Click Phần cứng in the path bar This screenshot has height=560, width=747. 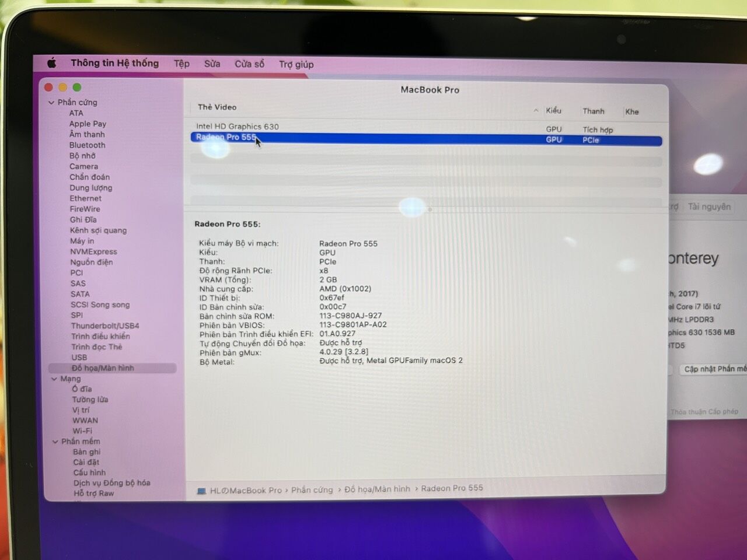[x=312, y=490]
